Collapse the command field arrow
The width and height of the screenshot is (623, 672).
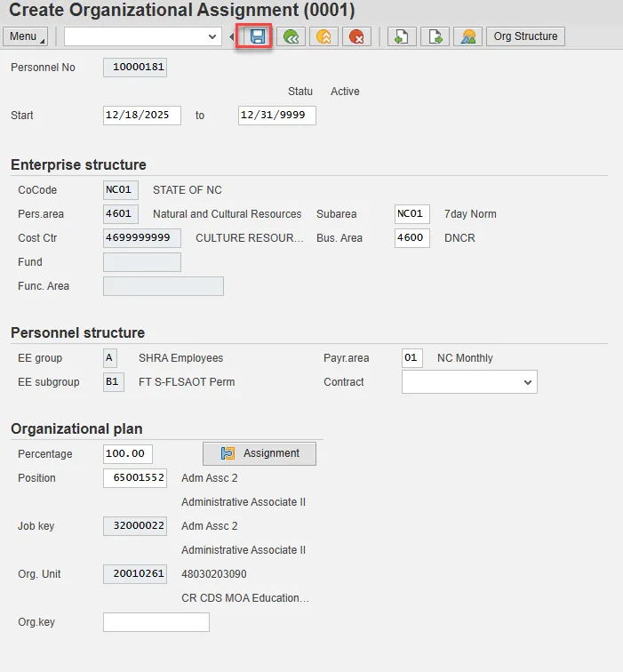[231, 36]
